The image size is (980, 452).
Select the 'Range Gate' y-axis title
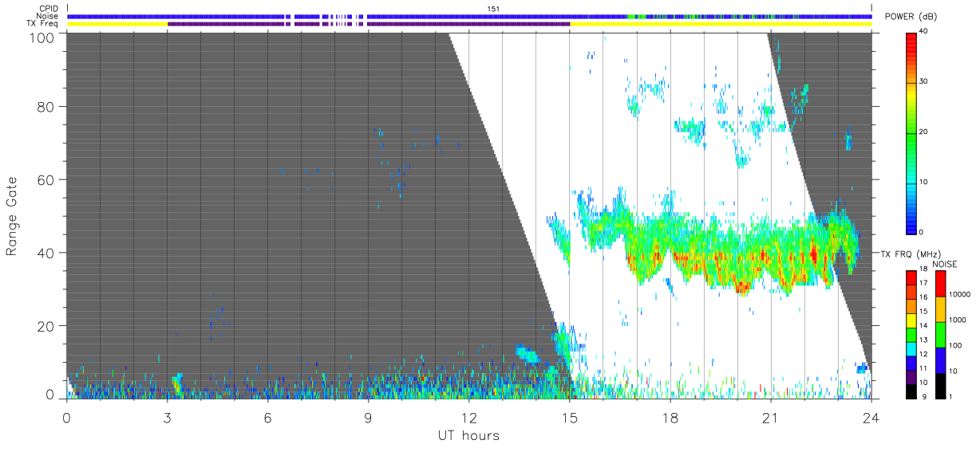point(12,217)
